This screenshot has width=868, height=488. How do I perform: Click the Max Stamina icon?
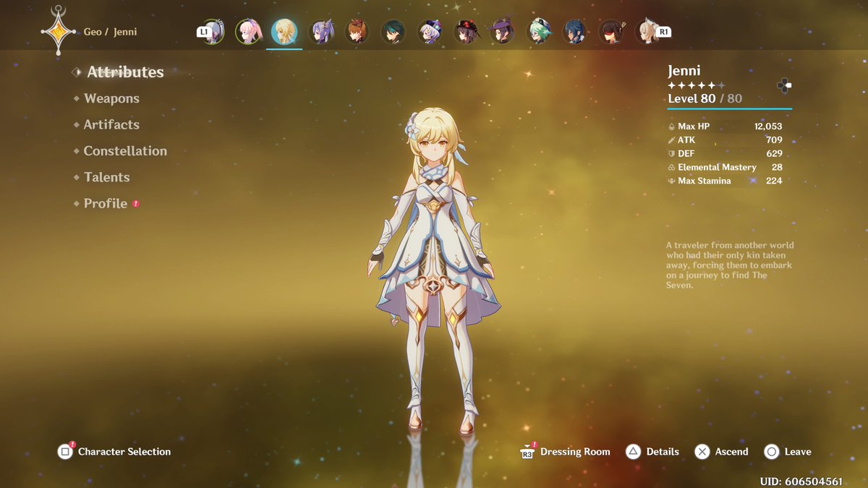[671, 181]
